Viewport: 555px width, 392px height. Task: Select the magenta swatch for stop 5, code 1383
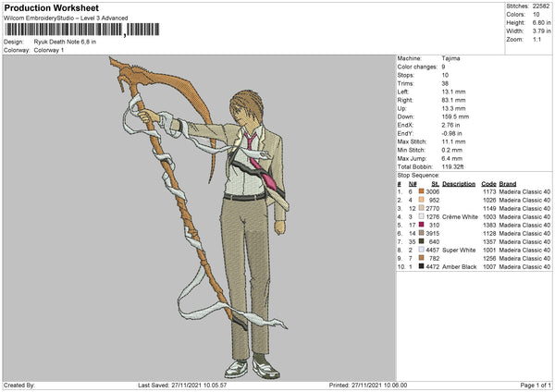pyautogui.click(x=421, y=225)
